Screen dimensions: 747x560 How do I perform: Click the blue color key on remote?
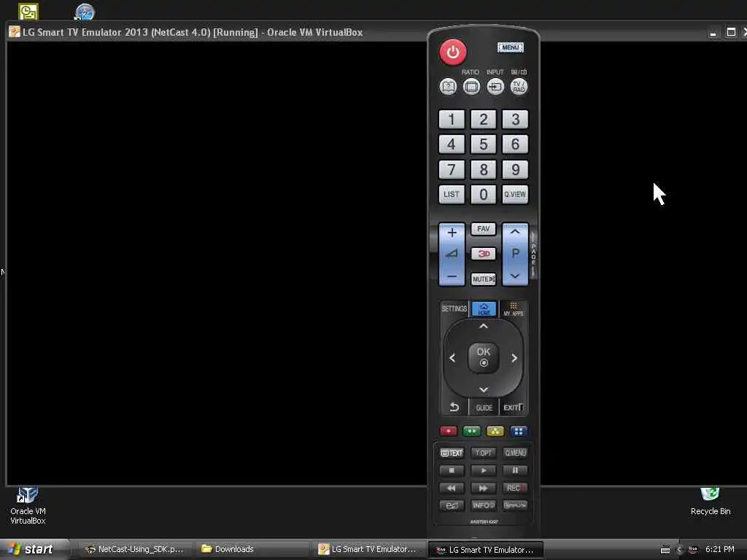519,432
